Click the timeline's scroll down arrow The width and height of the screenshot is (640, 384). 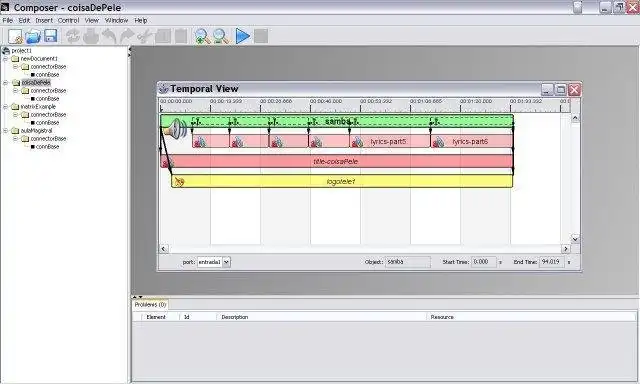(575, 239)
